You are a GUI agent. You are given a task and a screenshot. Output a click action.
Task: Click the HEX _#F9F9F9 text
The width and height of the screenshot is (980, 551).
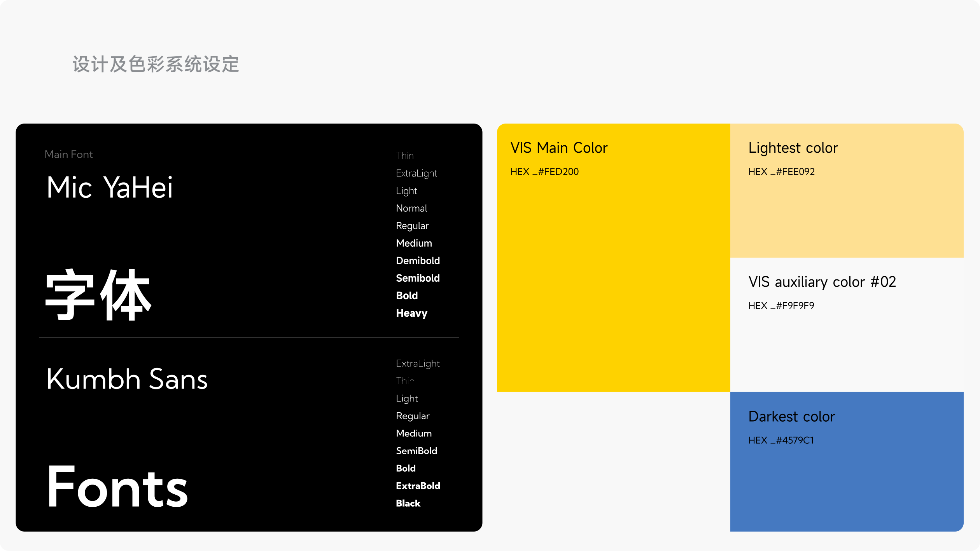pyautogui.click(x=780, y=306)
